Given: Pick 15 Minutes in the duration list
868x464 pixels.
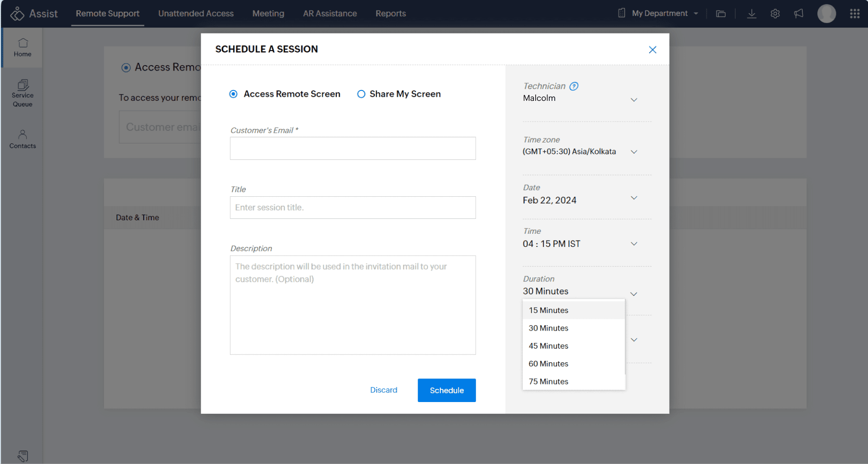Looking at the screenshot, I should coord(548,310).
